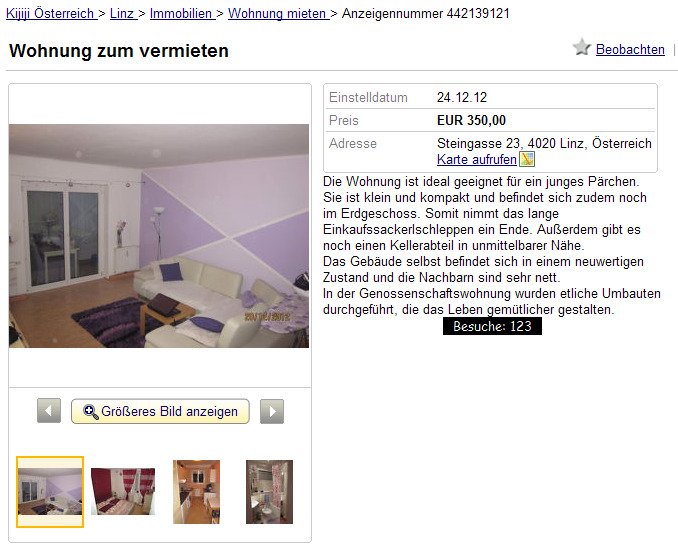Show previous image with left arrow
This screenshot has height=550, width=678.
pyautogui.click(x=49, y=411)
